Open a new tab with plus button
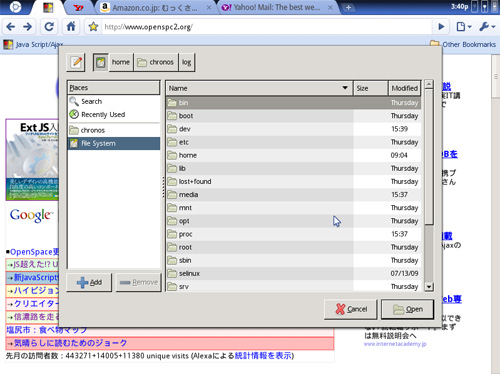500x374 pixels. [348, 7]
